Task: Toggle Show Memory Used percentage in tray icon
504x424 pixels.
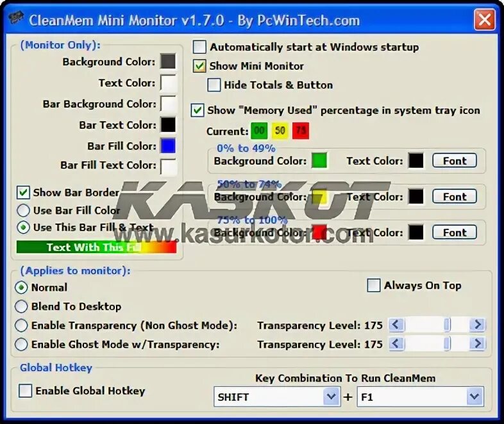Action: coord(197,110)
